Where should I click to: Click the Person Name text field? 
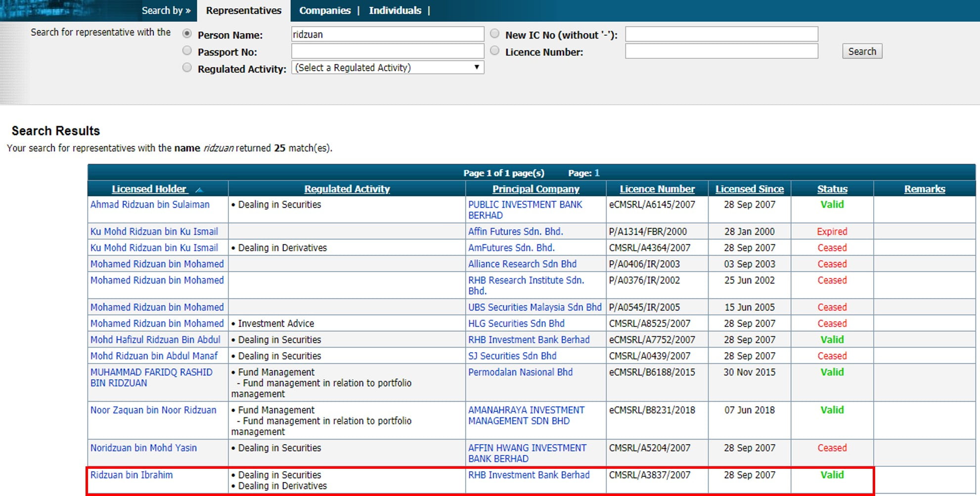(387, 34)
